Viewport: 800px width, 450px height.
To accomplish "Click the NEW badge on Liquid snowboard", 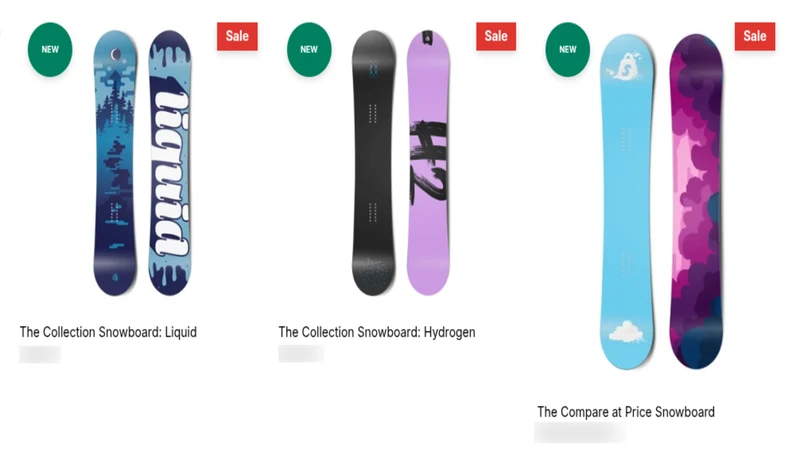I will 50,49.
